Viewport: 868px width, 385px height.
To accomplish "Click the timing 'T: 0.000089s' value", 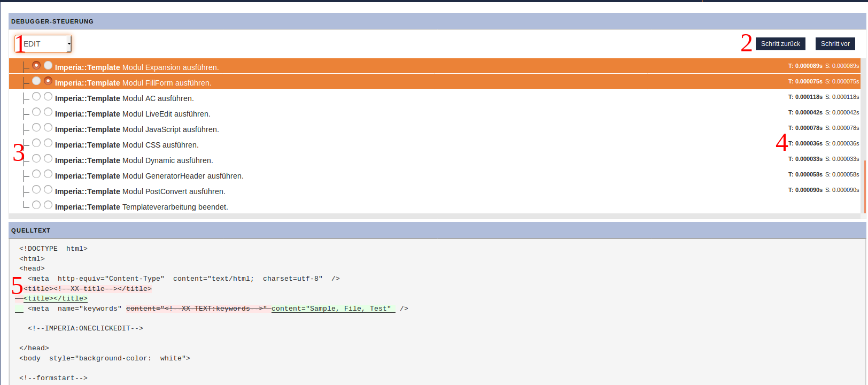I will (805, 66).
